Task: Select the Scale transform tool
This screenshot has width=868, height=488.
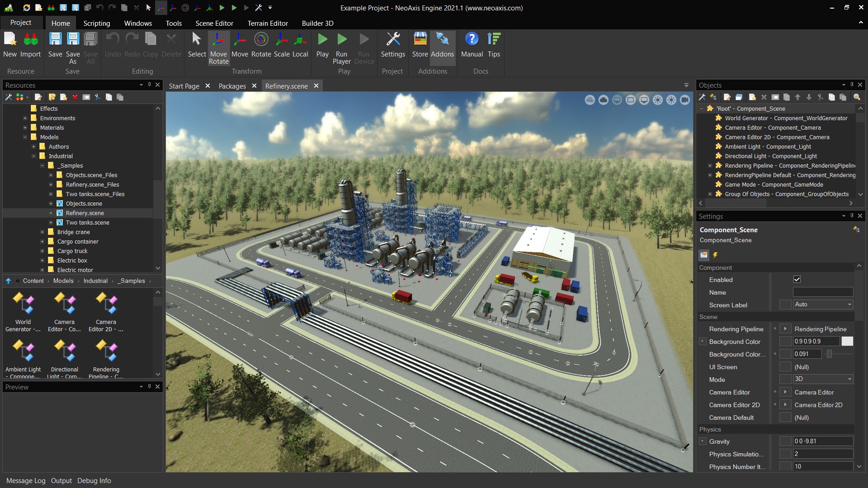Action: pos(281,39)
